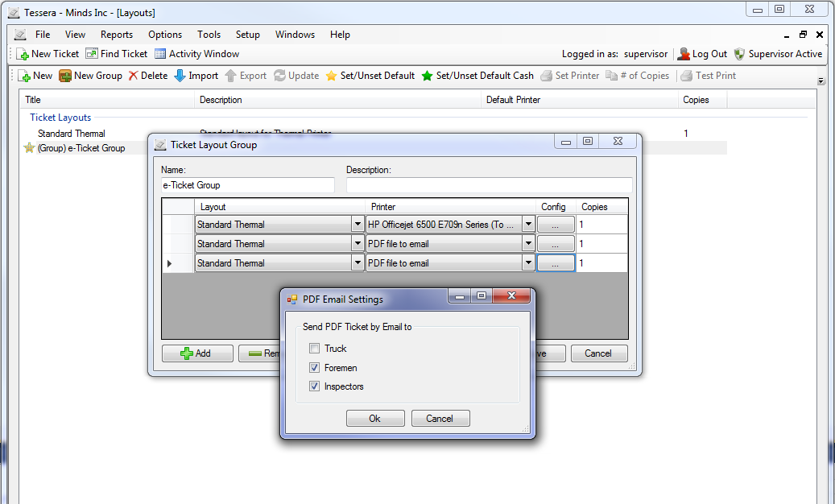Screen dimensions: 835x504
Task: Confirm PDF Email Settings with Ok
Action: pyautogui.click(x=375, y=419)
